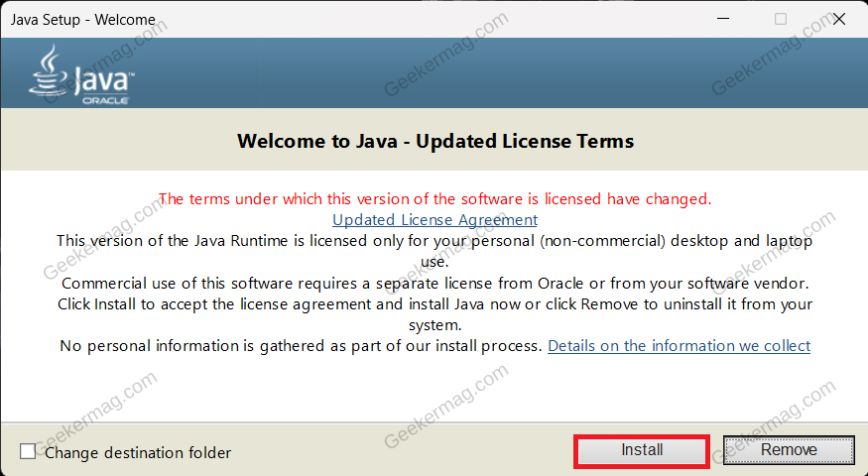
Task: Click the red license terms changed notice
Action: [434, 198]
